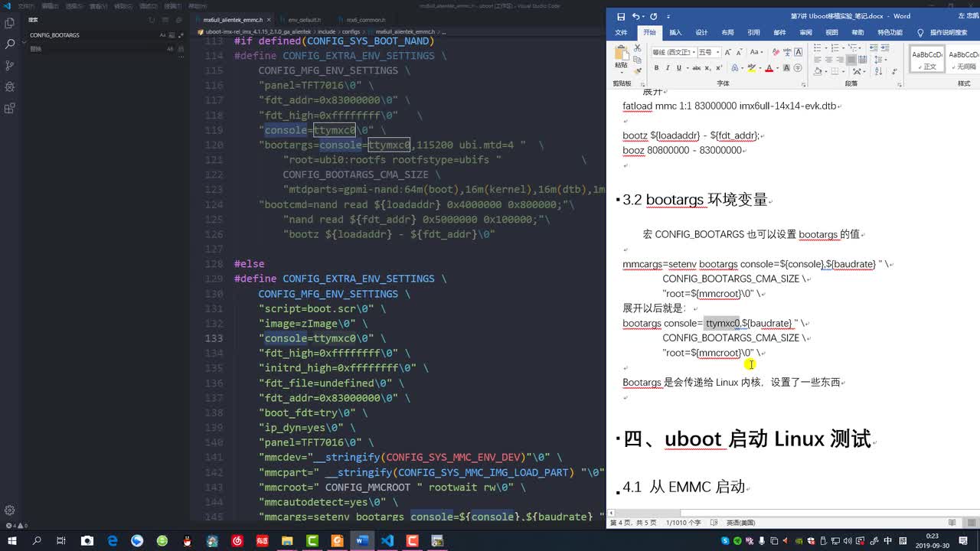The width and height of the screenshot is (980, 551).
Task: Increase indent in Word paragraph group
Action: click(885, 47)
